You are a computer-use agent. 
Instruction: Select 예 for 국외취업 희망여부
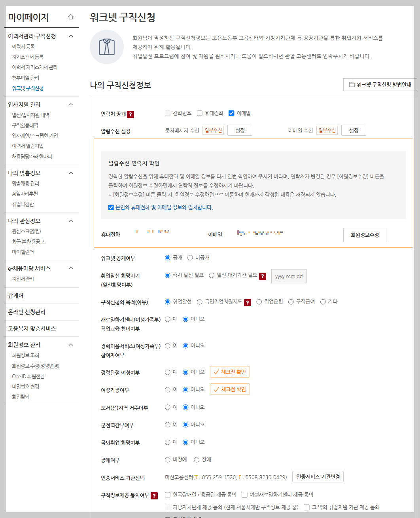(x=168, y=442)
